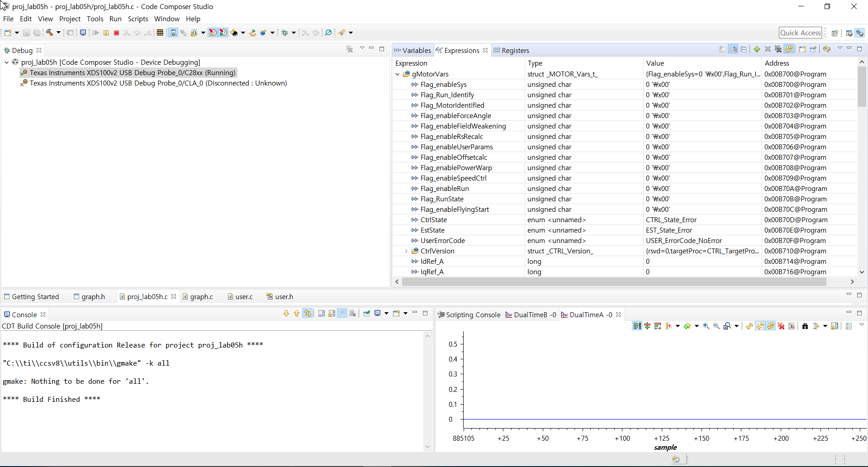Collapse the gMotorVars tree node
Screen dimensions: 868x467
(397, 74)
